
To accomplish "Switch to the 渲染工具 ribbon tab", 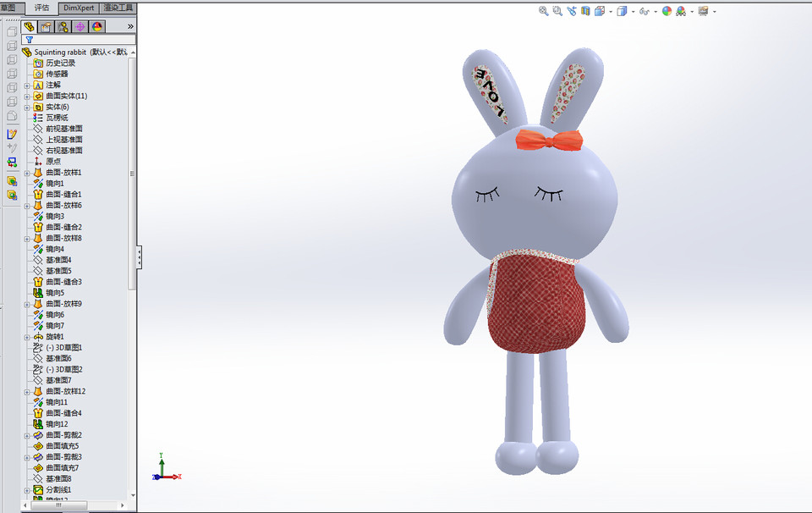I will (117, 8).
